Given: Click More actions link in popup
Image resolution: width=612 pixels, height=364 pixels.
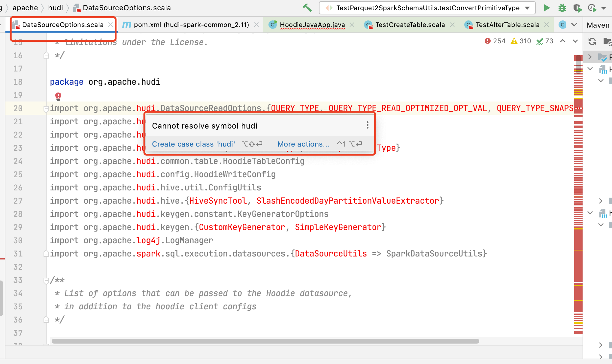Looking at the screenshot, I should 303,144.
